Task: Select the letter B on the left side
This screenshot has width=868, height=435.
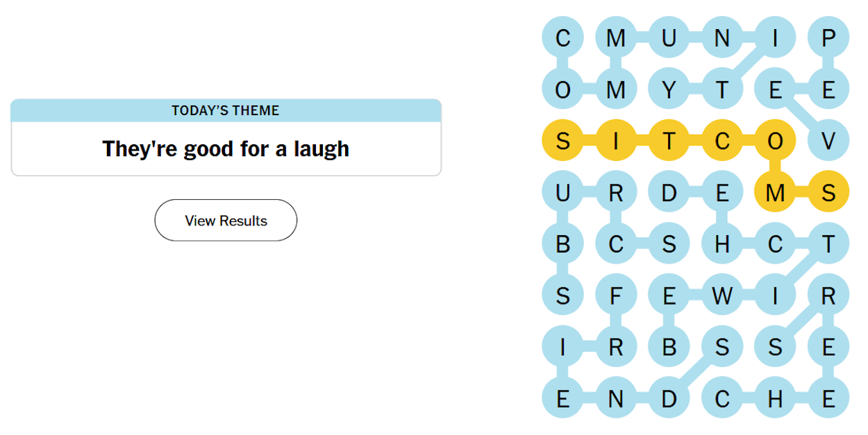Action: pos(562,244)
